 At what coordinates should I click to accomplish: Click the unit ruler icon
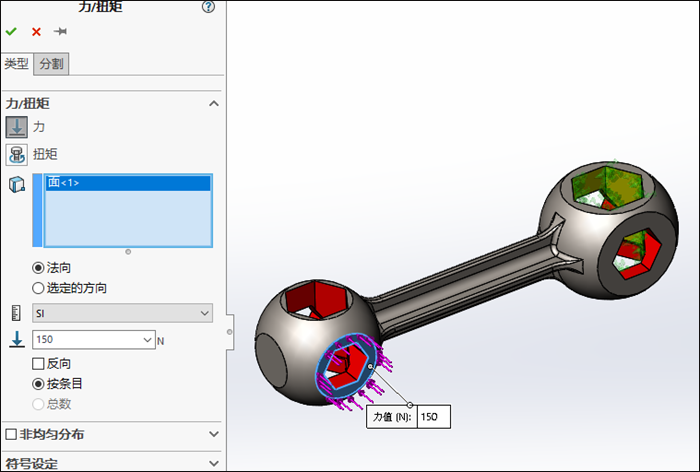click(x=16, y=313)
